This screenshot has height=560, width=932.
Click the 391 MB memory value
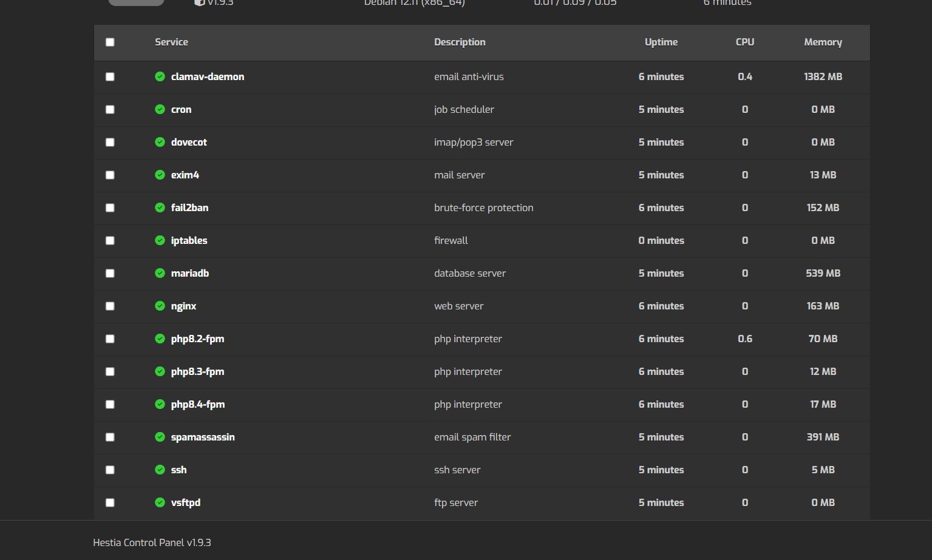tap(823, 437)
